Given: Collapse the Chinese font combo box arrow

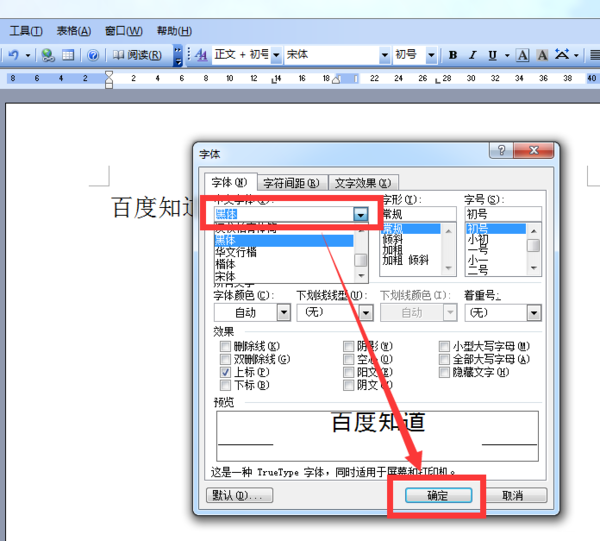Looking at the screenshot, I should tap(361, 215).
